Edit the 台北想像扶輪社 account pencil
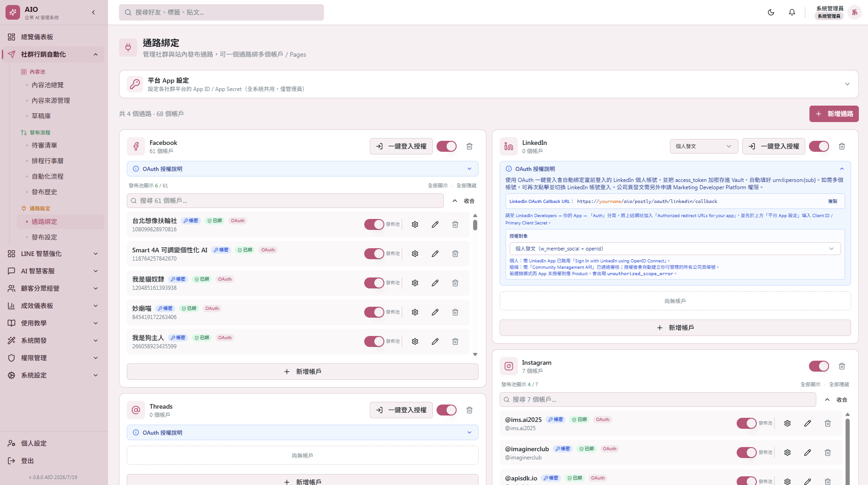 435,224
